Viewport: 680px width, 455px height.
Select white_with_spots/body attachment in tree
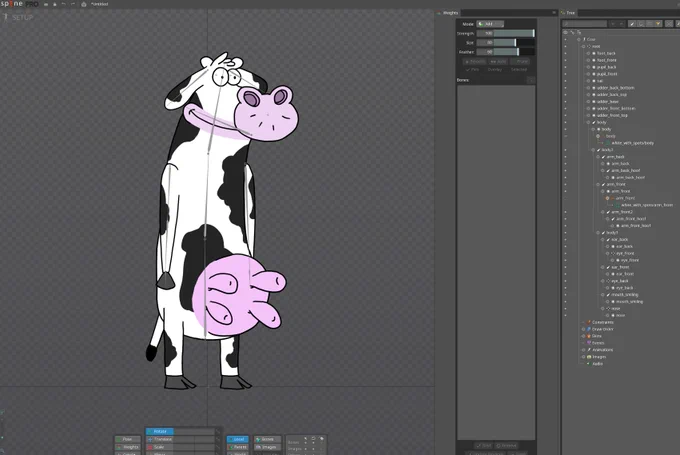pyautogui.click(x=632, y=143)
